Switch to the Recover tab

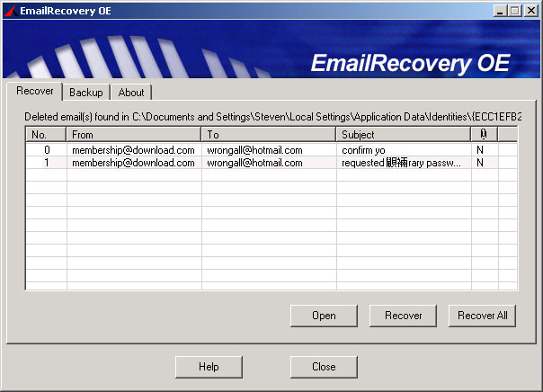(35, 91)
